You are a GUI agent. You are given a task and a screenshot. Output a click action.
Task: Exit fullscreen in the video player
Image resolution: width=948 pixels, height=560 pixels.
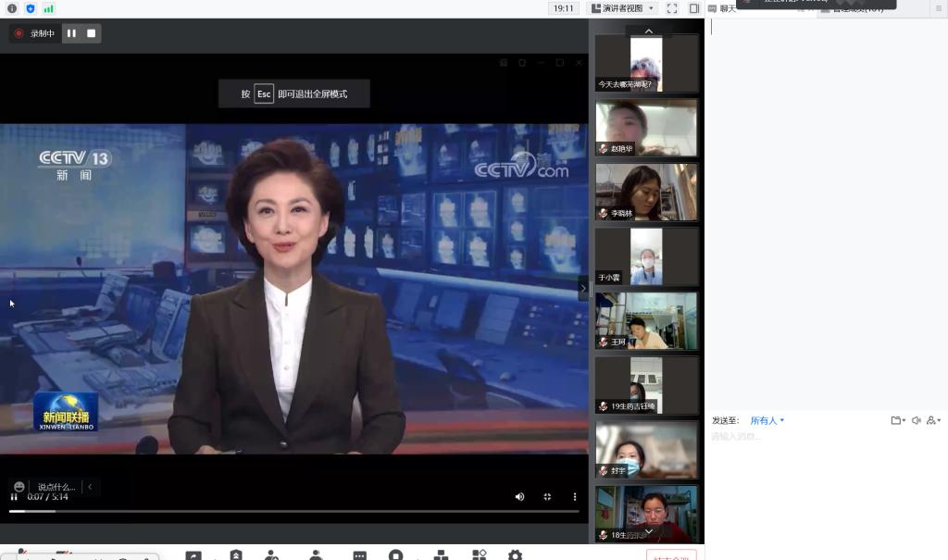[547, 497]
